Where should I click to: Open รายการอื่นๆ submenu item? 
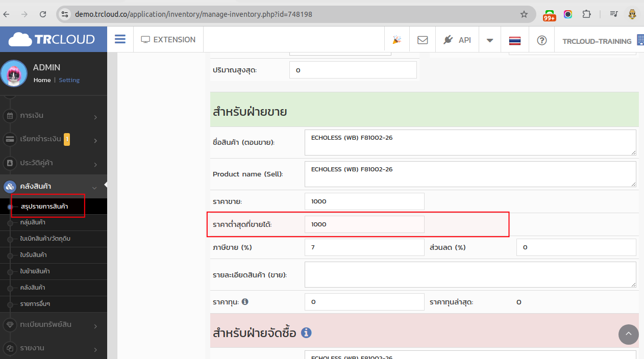(x=35, y=304)
